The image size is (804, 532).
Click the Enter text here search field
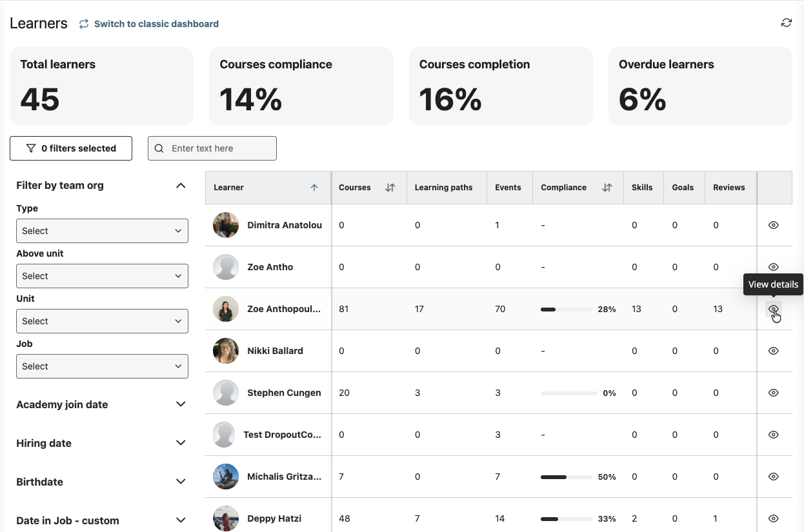click(219, 148)
